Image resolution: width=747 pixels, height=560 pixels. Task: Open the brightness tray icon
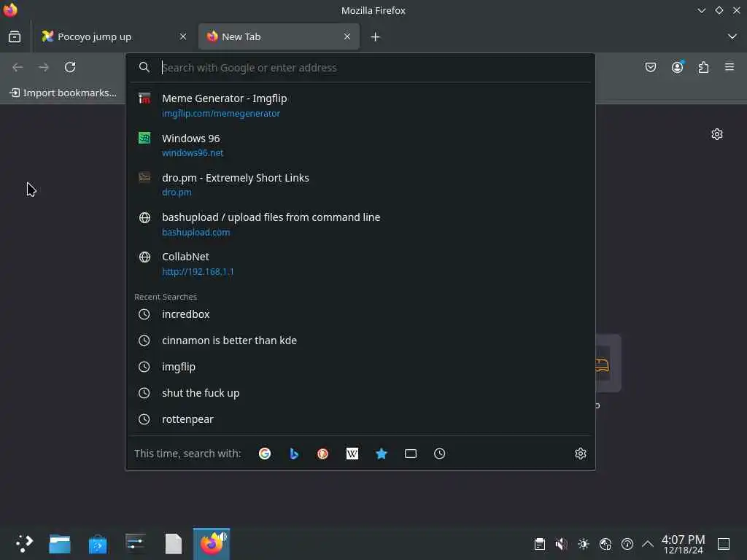pyautogui.click(x=583, y=544)
